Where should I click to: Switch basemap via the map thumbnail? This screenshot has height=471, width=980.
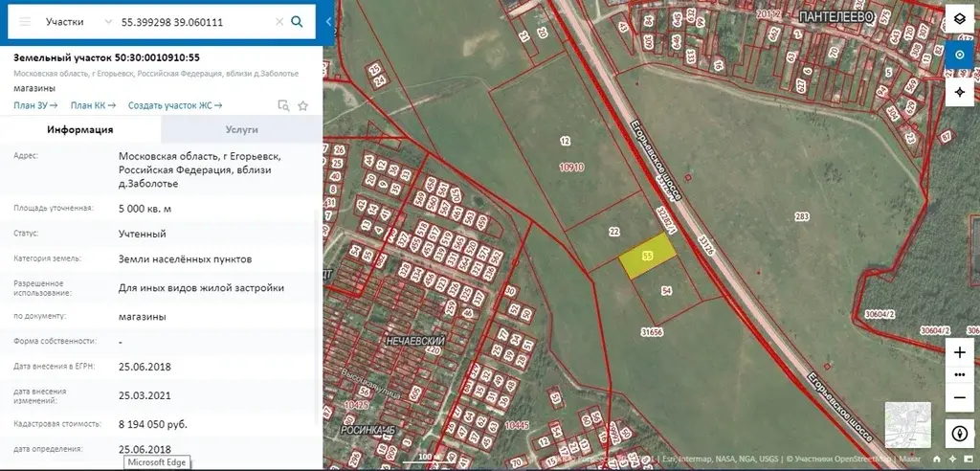point(907,425)
